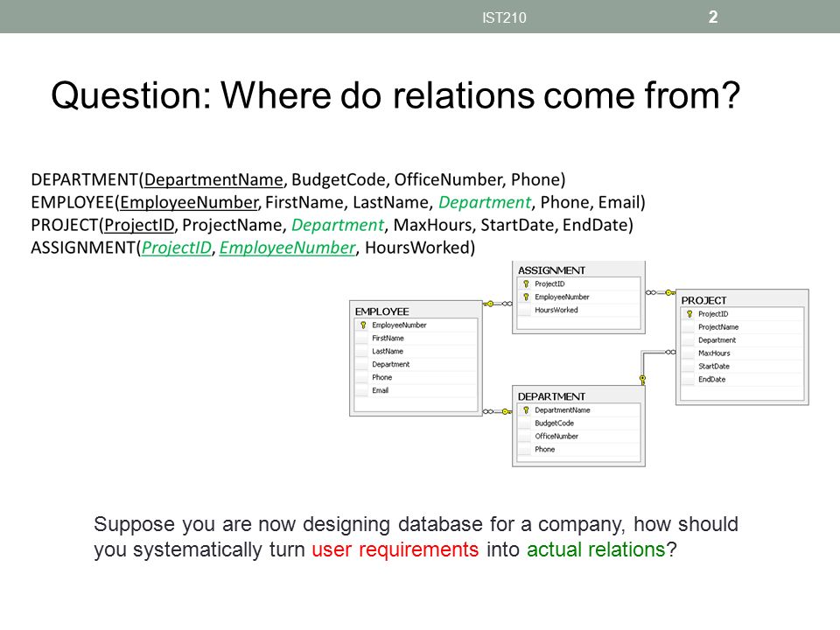Click MaxHours row in PROJECT table
This screenshot has height=630, width=840.
(x=742, y=353)
